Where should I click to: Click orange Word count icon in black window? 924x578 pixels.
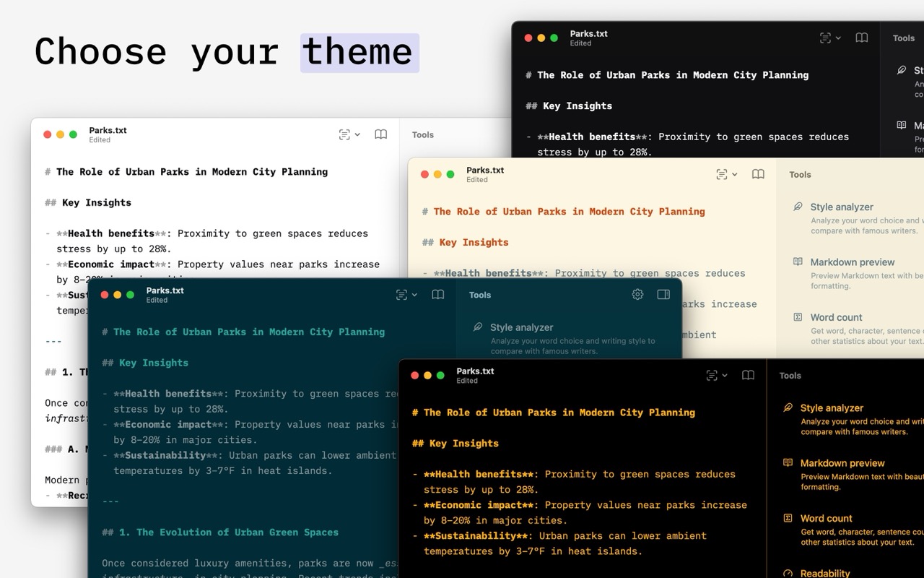tap(788, 518)
